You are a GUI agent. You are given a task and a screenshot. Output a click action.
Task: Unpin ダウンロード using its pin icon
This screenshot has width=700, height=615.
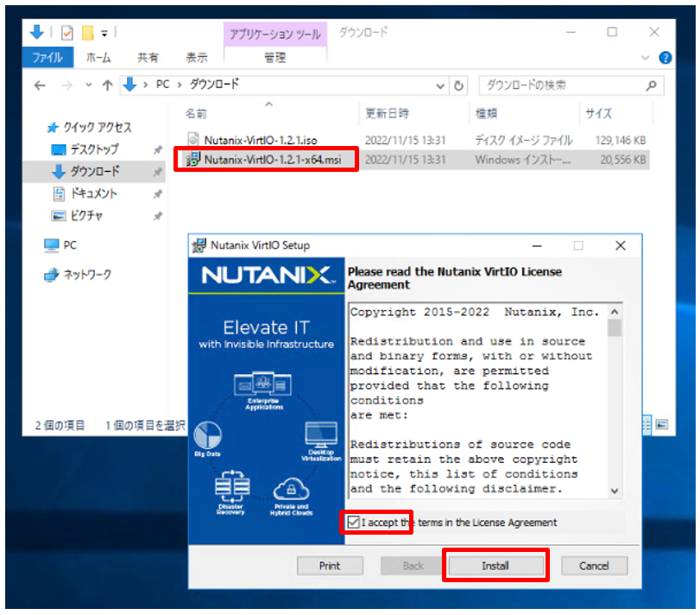158,172
